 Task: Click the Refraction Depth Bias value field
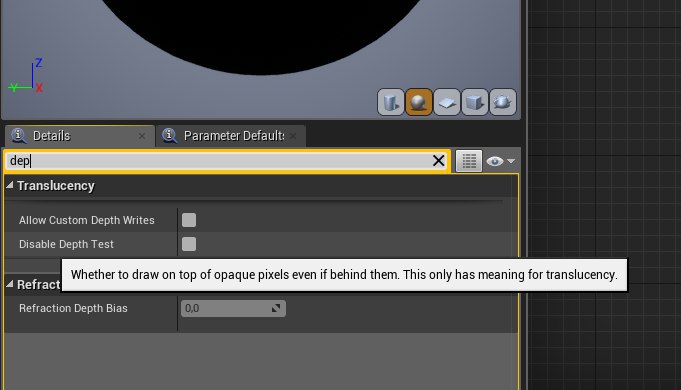coord(233,308)
